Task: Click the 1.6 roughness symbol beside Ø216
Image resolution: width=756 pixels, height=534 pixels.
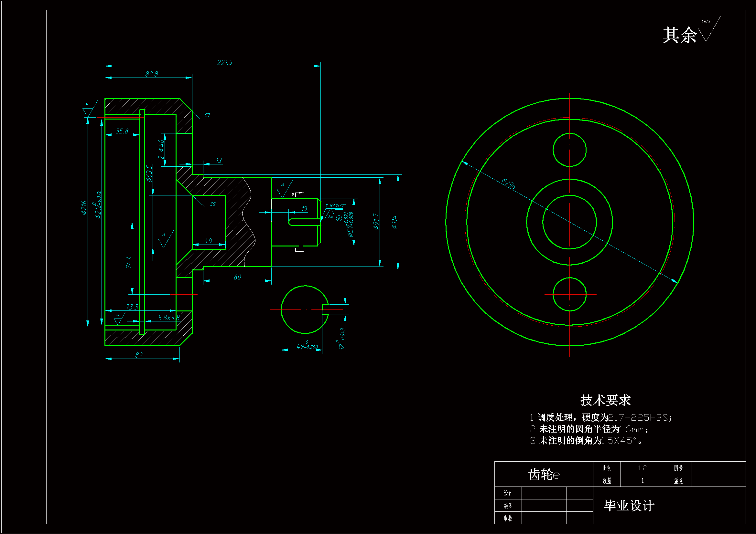Action: pyautogui.click(x=88, y=111)
